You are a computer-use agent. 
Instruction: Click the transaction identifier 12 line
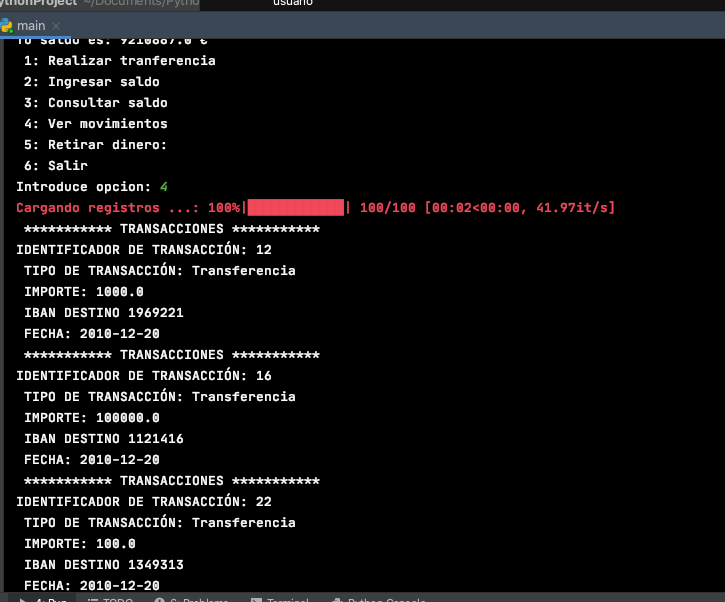point(144,250)
